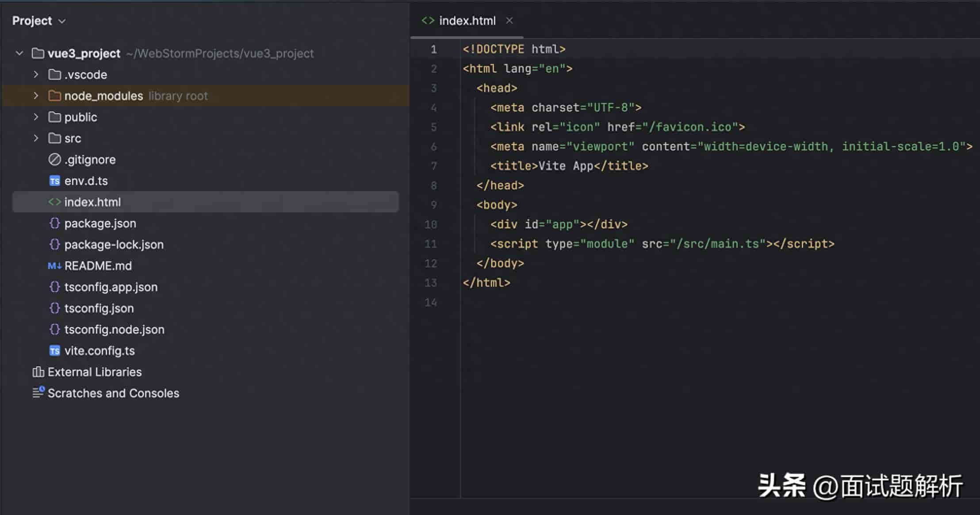Click the package.json JSON icon

point(55,223)
